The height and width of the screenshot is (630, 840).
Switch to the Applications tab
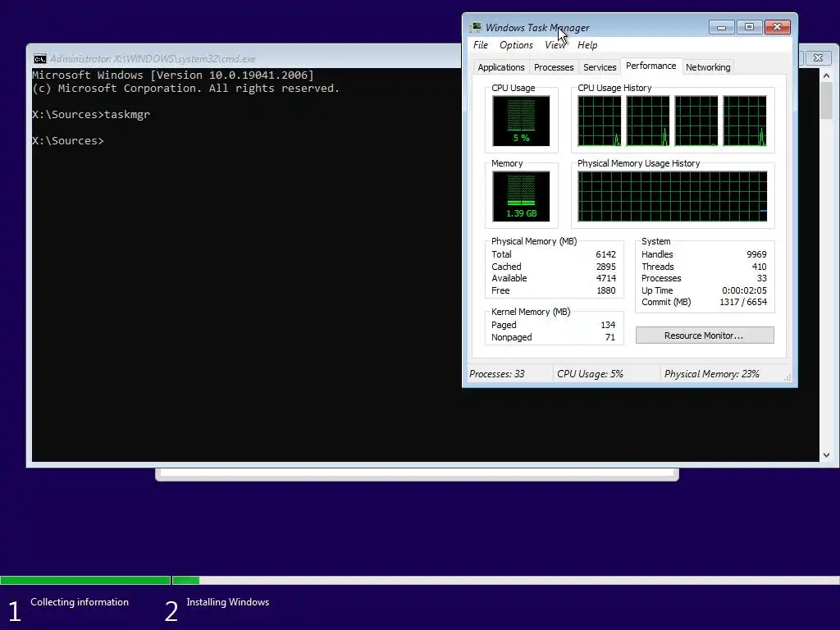(501, 67)
